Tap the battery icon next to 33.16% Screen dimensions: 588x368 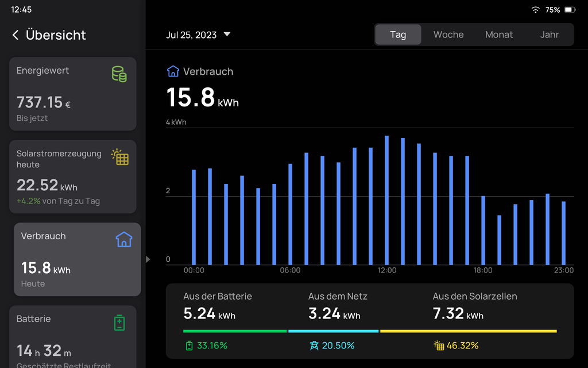coord(189,346)
